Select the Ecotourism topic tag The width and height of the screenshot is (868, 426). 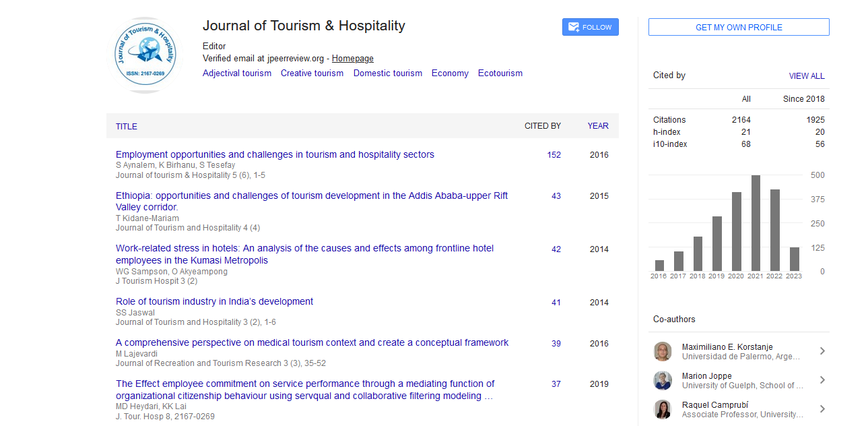pos(500,73)
